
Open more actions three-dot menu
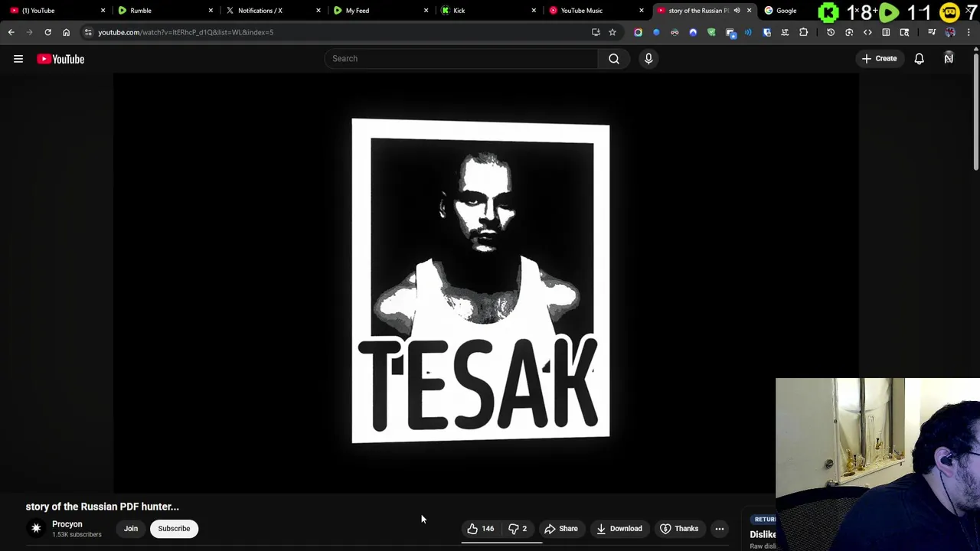coord(720,528)
